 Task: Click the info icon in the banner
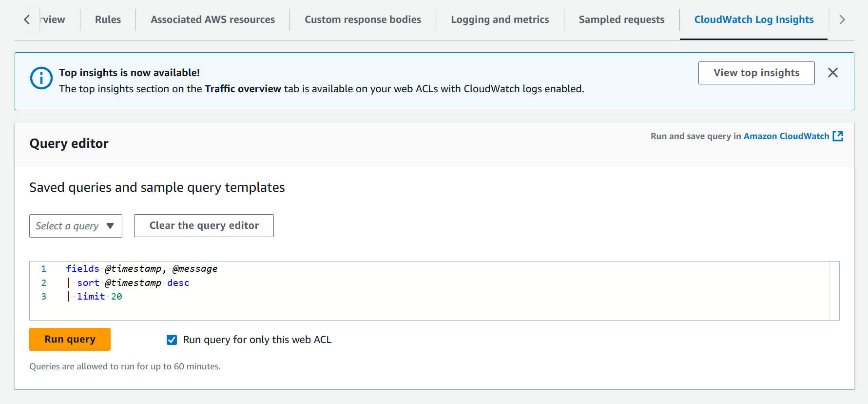pos(41,78)
